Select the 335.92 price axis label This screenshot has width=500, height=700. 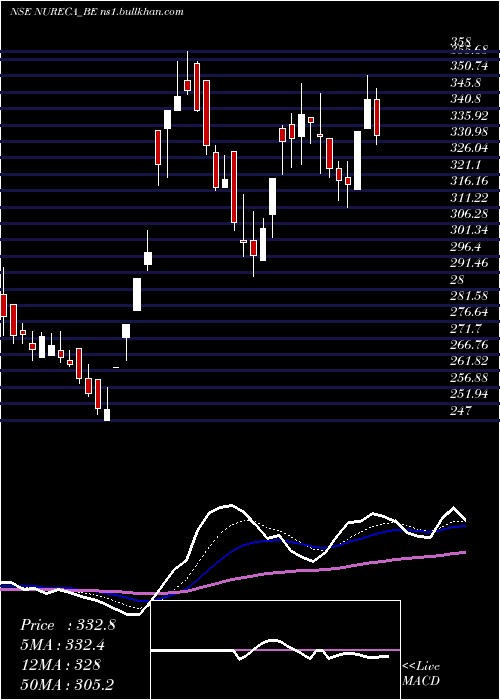point(469,116)
